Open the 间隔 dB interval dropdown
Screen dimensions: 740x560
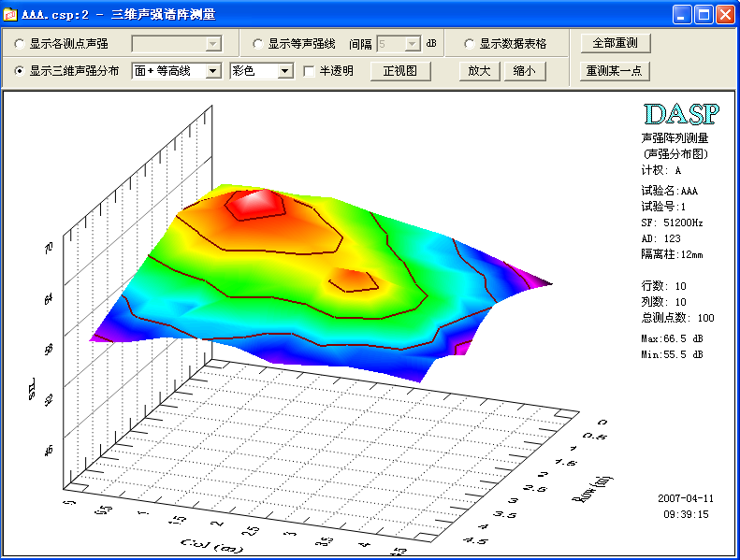[x=412, y=44]
